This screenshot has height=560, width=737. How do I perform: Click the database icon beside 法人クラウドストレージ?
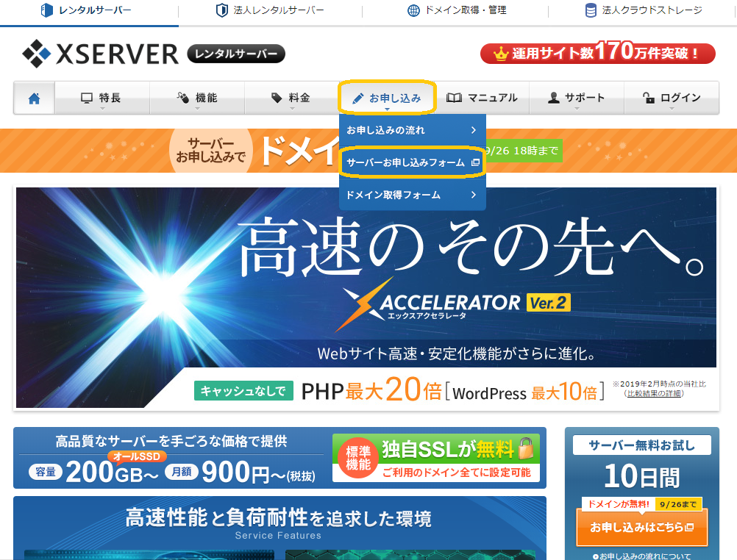coord(591,10)
